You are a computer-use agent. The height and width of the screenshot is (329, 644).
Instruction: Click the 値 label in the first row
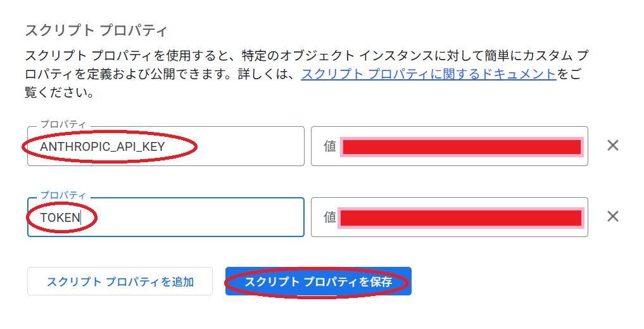(x=330, y=146)
